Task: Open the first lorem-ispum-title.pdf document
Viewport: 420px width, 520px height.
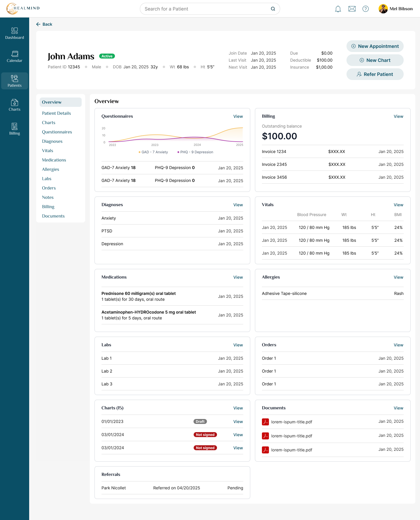Action: click(291, 422)
